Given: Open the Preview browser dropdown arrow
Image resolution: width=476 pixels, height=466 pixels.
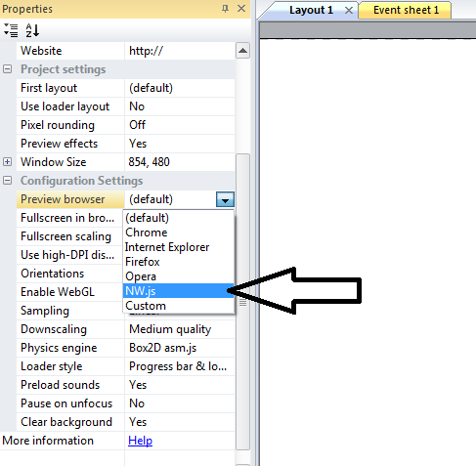Looking at the screenshot, I should click(x=225, y=199).
